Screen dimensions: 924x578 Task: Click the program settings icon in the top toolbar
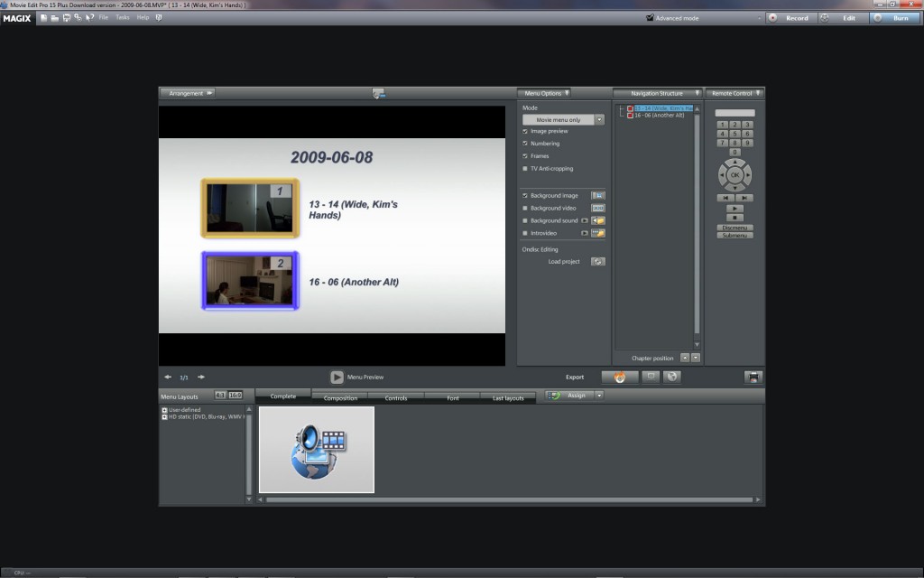tap(78, 18)
